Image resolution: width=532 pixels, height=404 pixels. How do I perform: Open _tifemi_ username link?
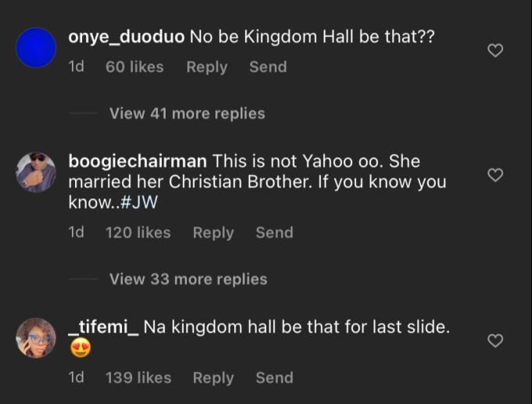pos(104,327)
